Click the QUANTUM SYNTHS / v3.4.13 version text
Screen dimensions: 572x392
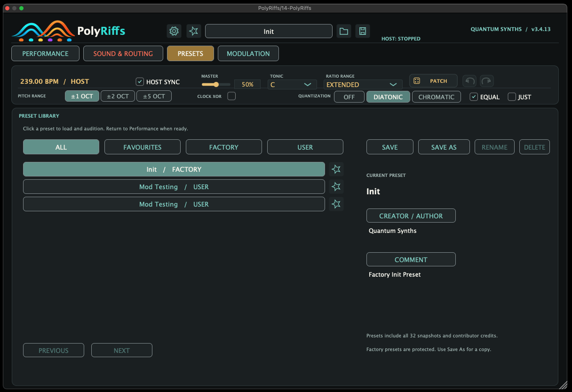(x=510, y=29)
